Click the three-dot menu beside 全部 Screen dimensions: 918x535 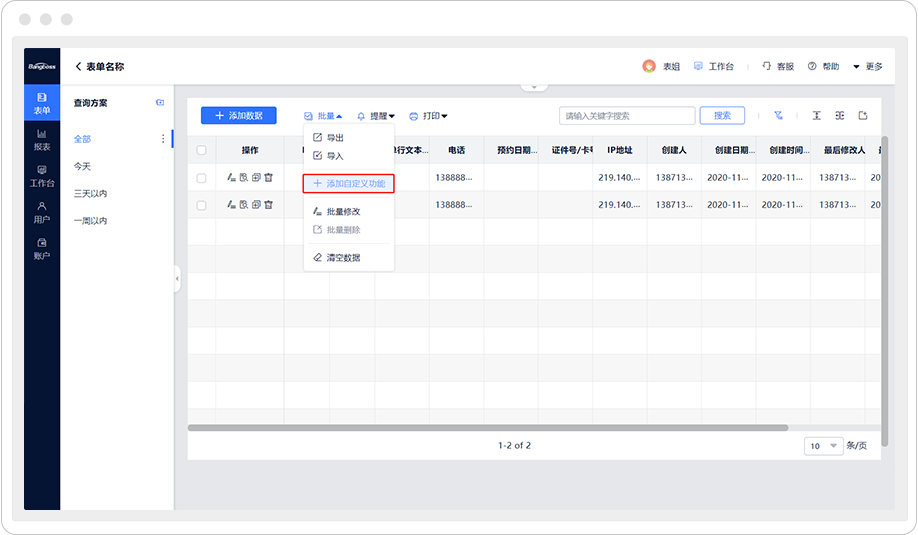tap(163, 139)
